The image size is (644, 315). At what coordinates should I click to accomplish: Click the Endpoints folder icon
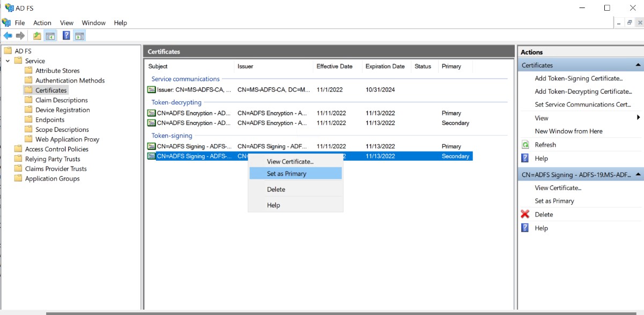[28, 119]
